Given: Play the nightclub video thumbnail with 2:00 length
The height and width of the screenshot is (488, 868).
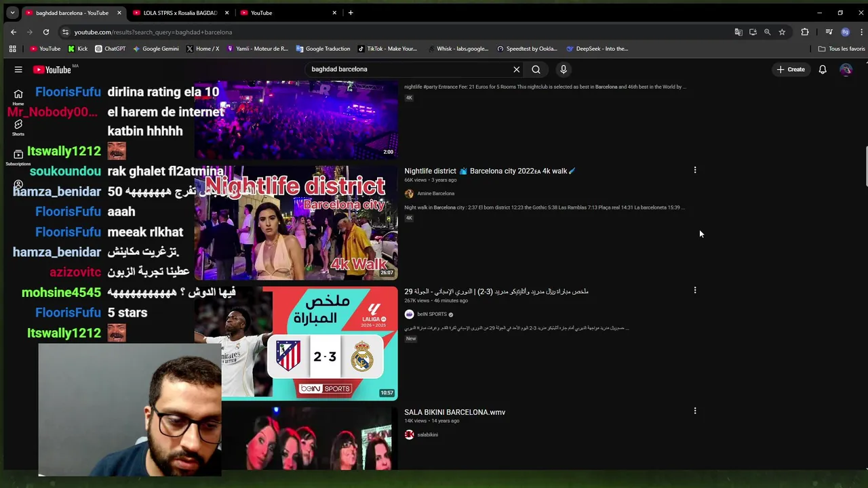Looking at the screenshot, I should 296,119.
